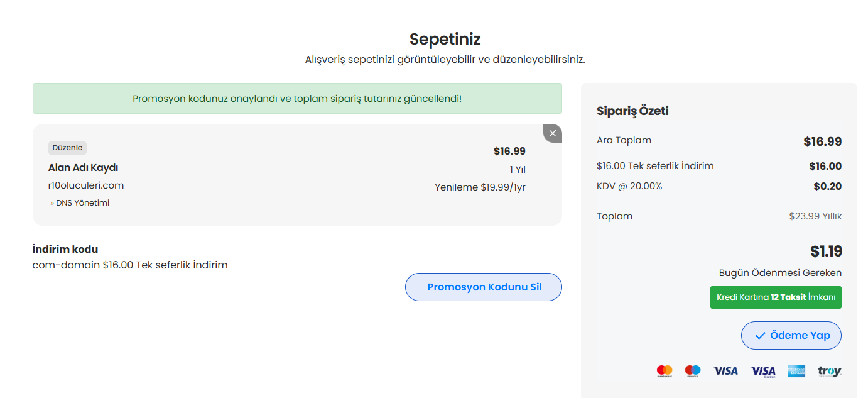Image resolution: width=868 pixels, height=398 pixels.
Task: Remove the domain item with the X icon
Action: click(553, 133)
